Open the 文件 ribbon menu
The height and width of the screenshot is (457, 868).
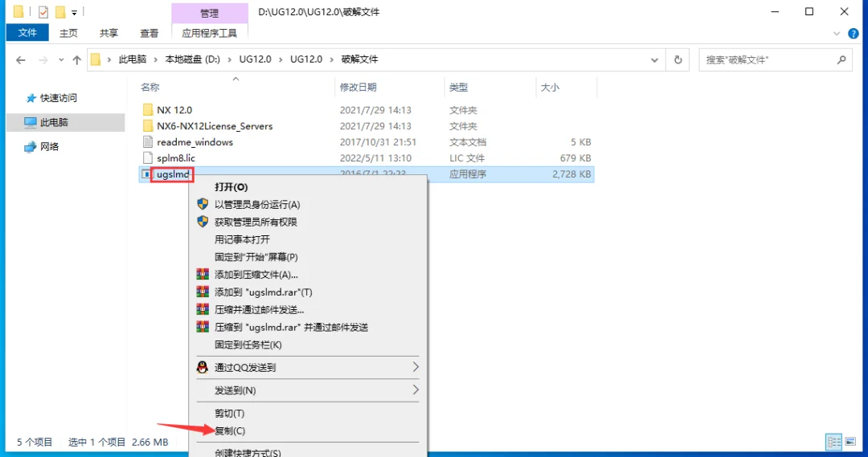(x=27, y=33)
